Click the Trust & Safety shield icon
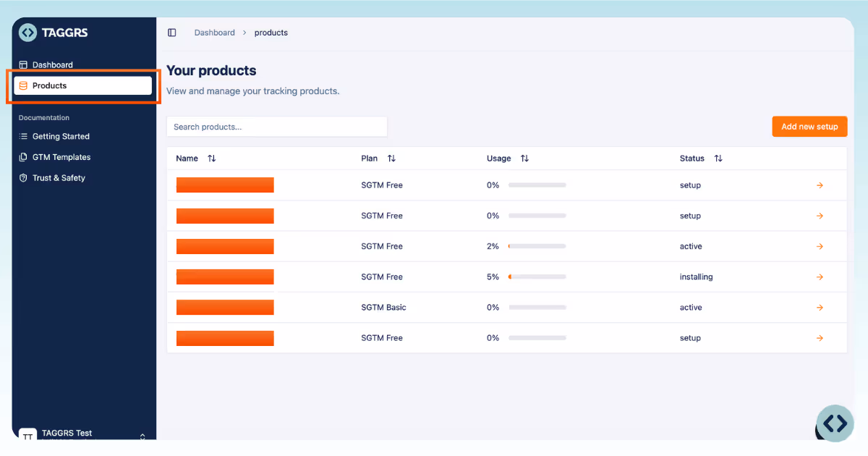The image size is (868, 456). pyautogui.click(x=23, y=178)
